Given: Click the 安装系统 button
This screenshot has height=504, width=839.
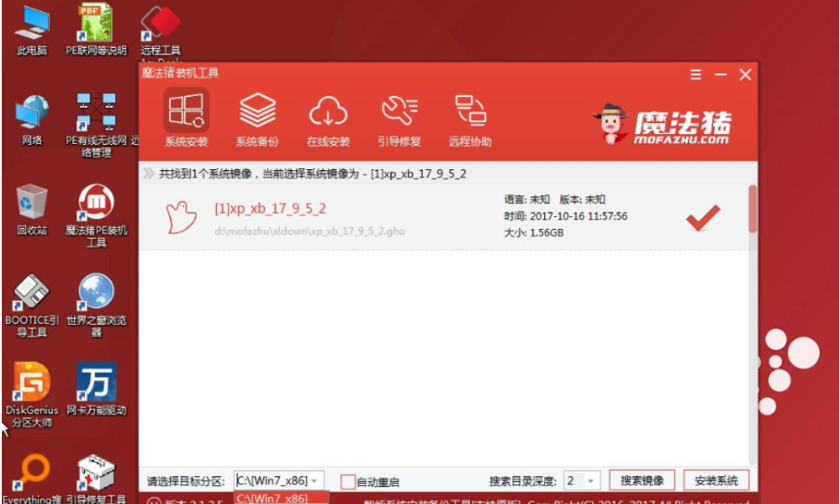Looking at the screenshot, I should point(717,480).
